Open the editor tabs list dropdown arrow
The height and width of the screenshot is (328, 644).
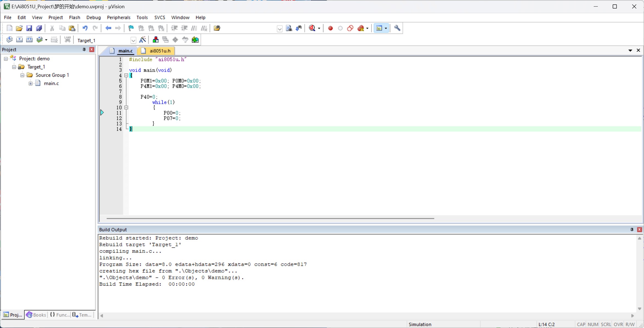[x=630, y=50]
